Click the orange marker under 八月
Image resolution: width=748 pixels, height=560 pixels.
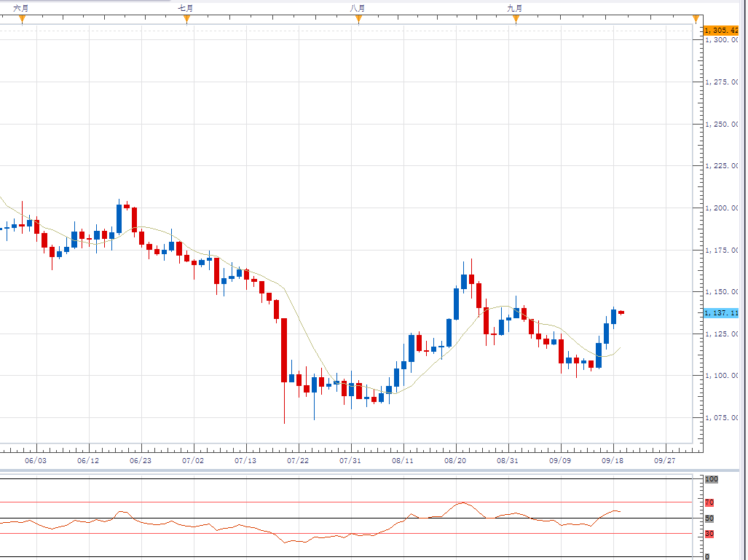(358, 20)
